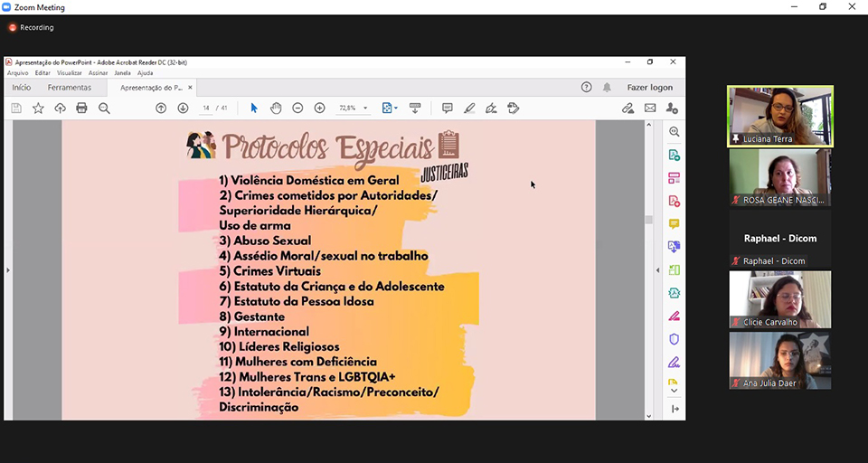Click the zoom in plus icon

pos(319,109)
